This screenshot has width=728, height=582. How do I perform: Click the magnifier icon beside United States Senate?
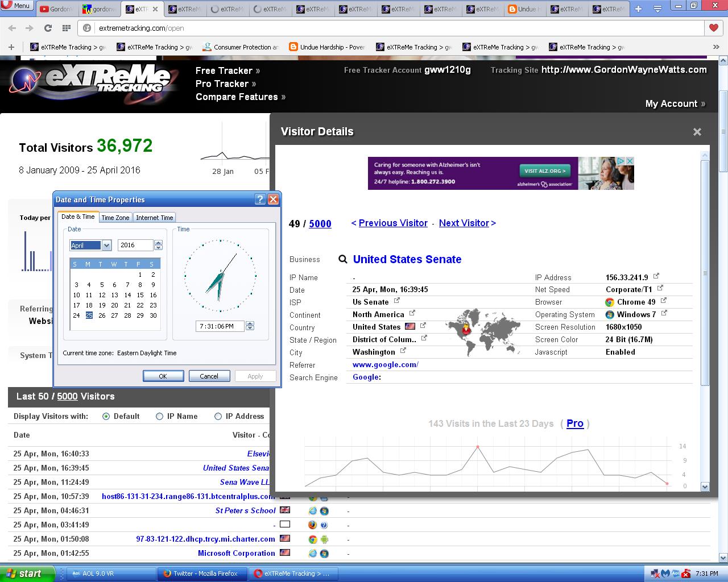342,259
